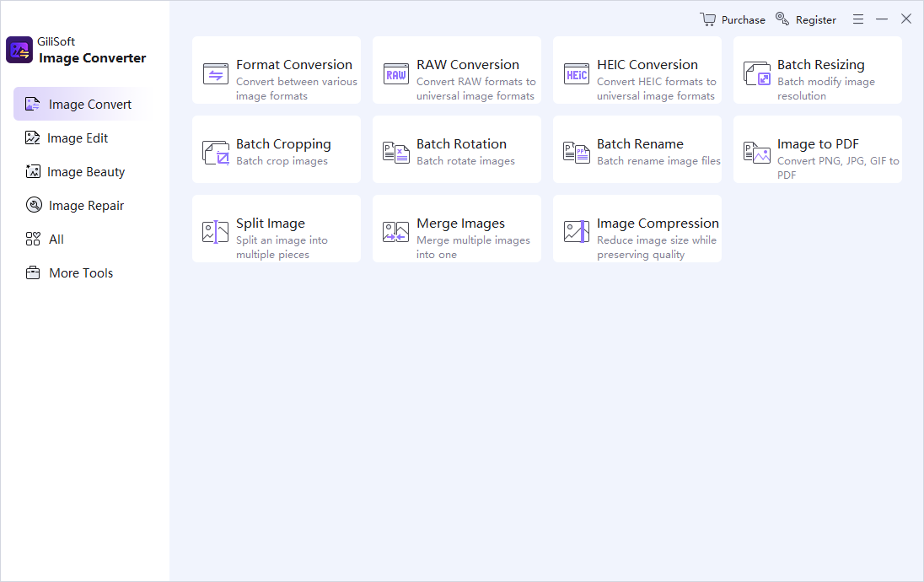The image size is (924, 582).
Task: Click the Image Beauty sidebar icon
Action: point(33,171)
